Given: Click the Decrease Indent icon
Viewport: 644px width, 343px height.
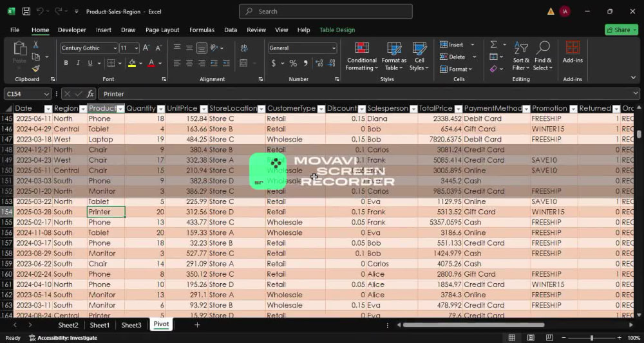Looking at the screenshot, I should pos(214,63).
